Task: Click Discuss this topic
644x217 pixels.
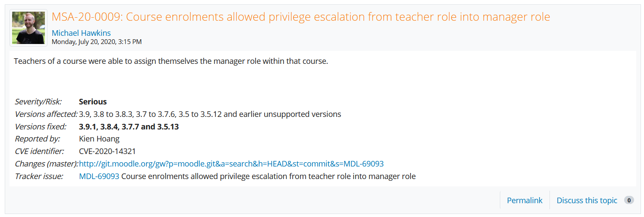Action: [587, 200]
